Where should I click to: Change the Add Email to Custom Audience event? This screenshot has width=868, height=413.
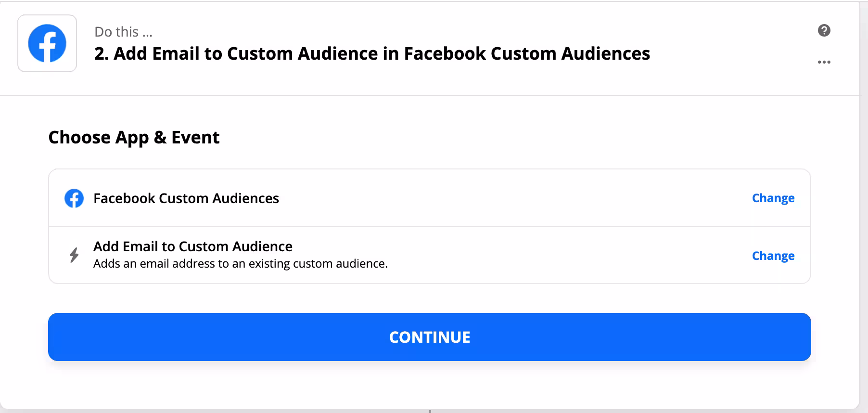(773, 256)
